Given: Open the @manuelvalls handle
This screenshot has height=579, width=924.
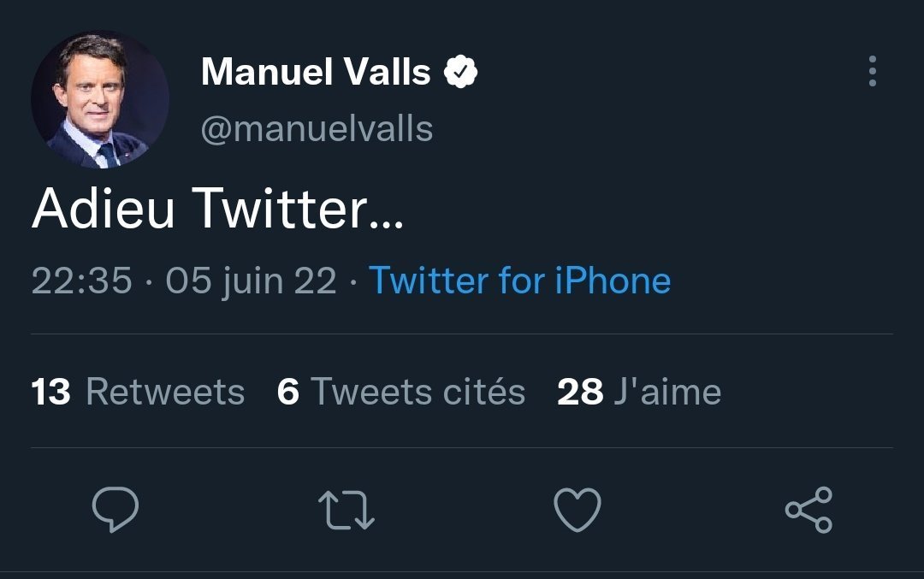Looking at the screenshot, I should point(317,129).
